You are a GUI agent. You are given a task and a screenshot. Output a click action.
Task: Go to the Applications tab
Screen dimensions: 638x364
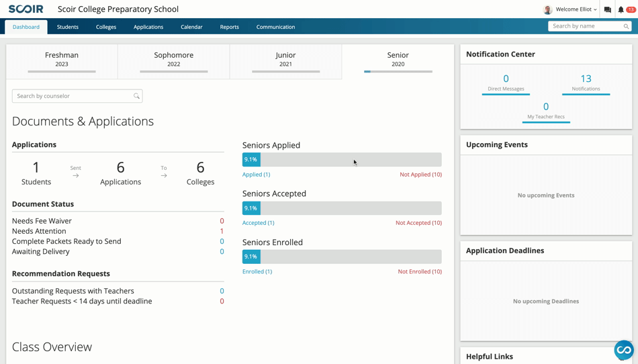[148, 27]
